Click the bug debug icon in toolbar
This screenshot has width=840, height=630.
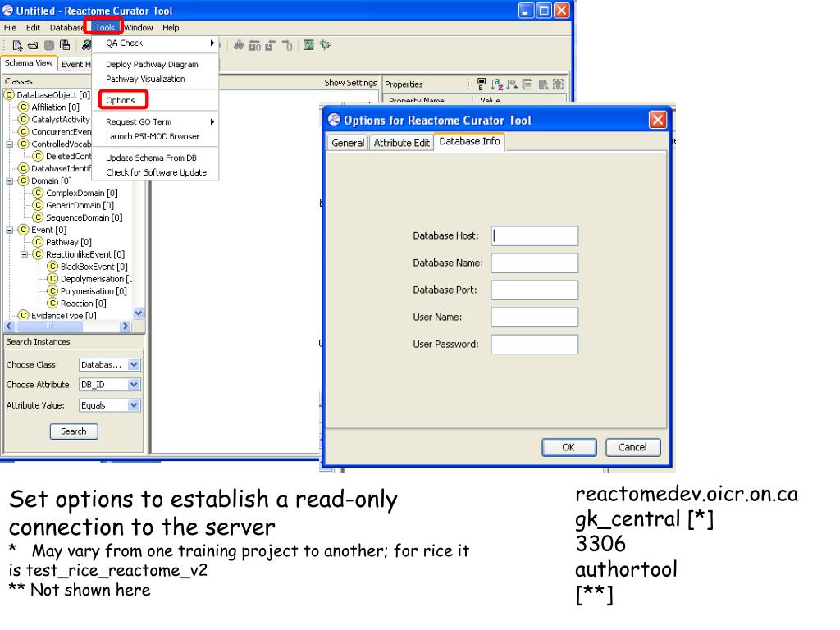325,45
